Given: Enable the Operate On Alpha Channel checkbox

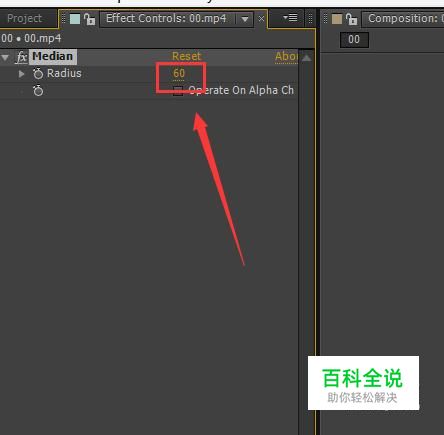Looking at the screenshot, I should coord(178,91).
